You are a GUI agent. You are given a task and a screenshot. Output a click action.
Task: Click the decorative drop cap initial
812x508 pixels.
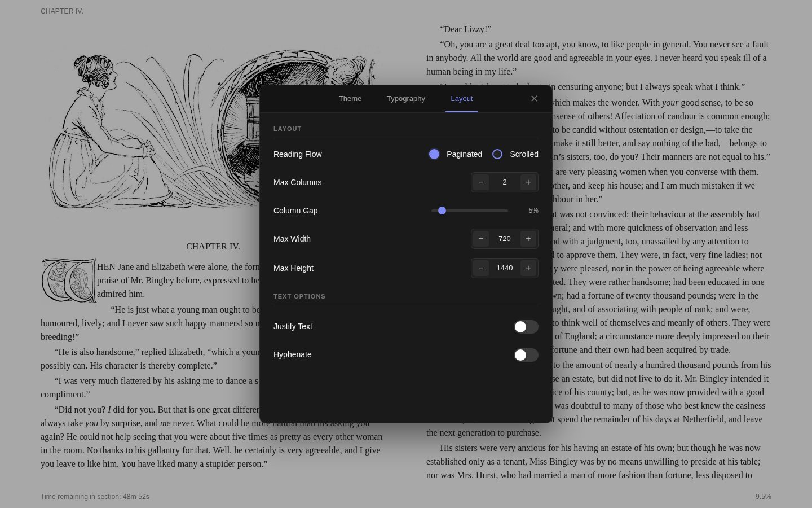pos(68,281)
